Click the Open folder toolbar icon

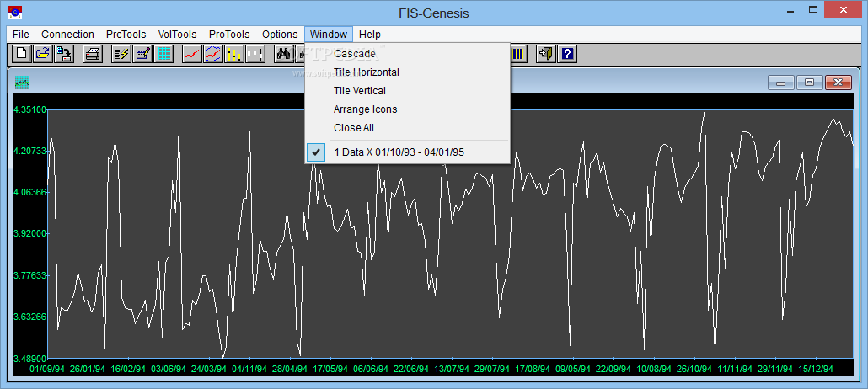[43, 54]
